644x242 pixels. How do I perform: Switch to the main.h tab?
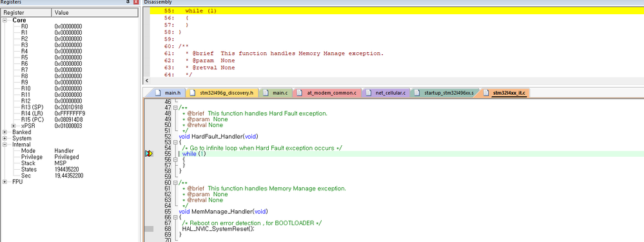click(x=168, y=93)
